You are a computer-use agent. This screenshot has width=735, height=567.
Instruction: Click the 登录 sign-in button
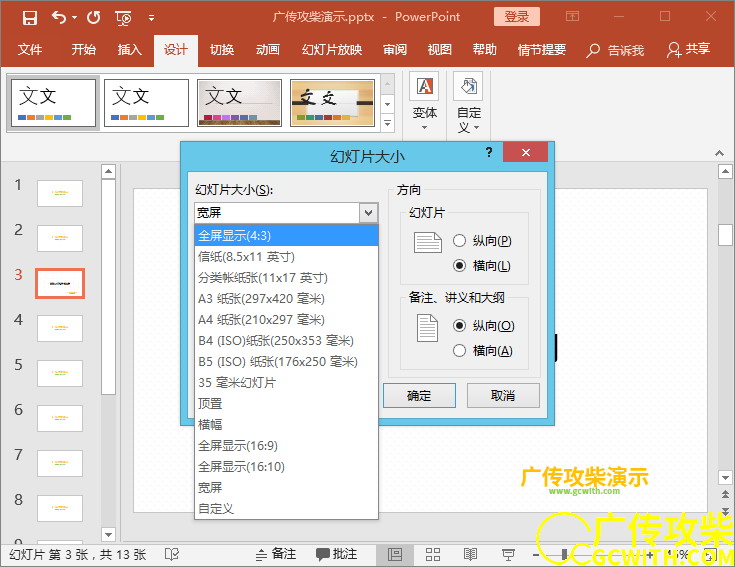517,17
